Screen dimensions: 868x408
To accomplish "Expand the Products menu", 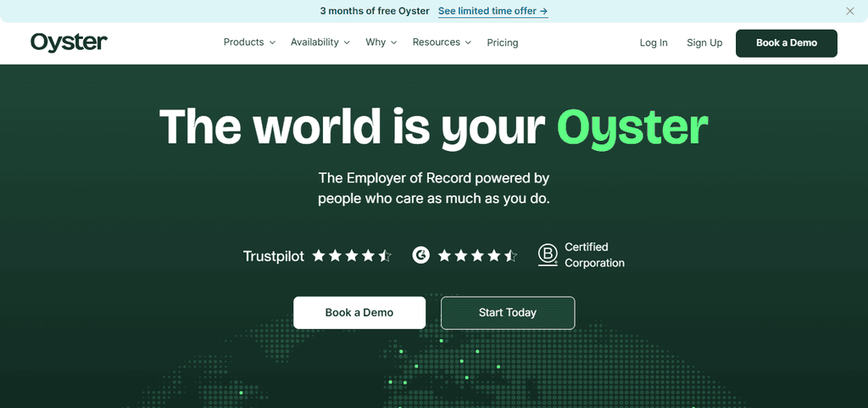I will [249, 42].
